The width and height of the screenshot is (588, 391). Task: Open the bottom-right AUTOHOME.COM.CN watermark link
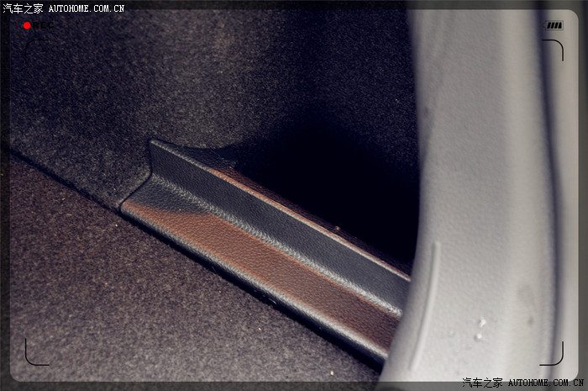point(546,383)
